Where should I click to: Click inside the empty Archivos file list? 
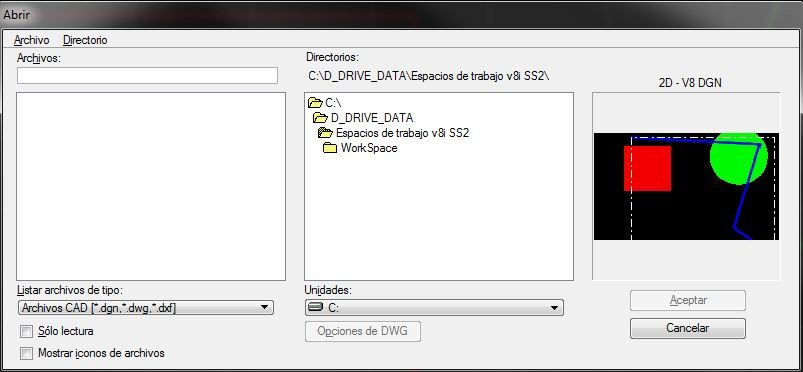coord(151,187)
